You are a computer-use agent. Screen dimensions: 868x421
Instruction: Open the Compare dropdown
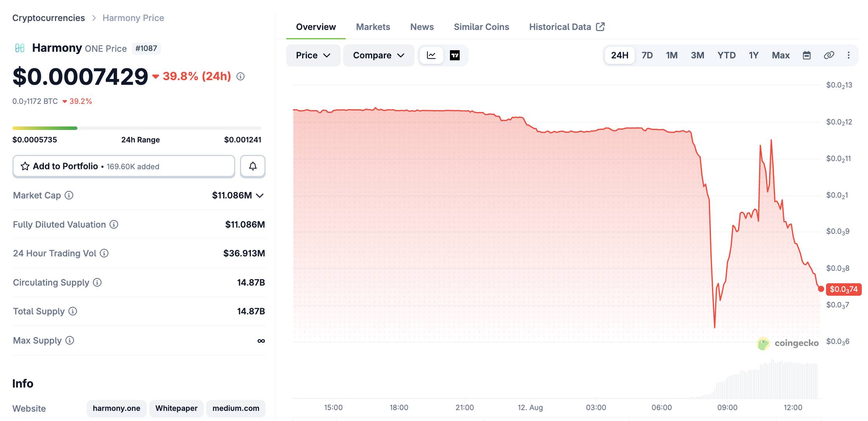pos(378,55)
